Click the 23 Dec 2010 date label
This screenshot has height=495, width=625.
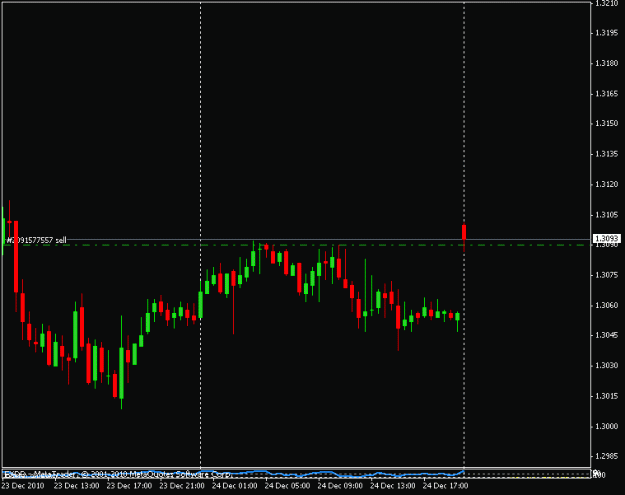coord(23,486)
